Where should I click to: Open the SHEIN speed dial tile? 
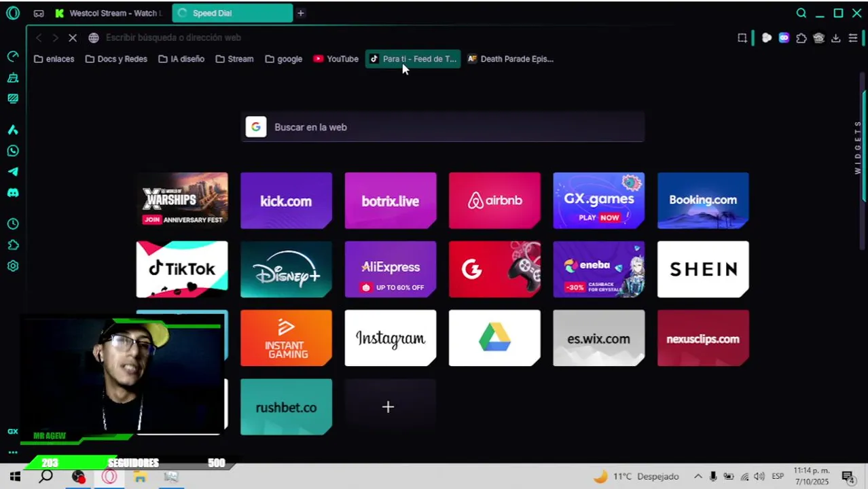click(703, 269)
